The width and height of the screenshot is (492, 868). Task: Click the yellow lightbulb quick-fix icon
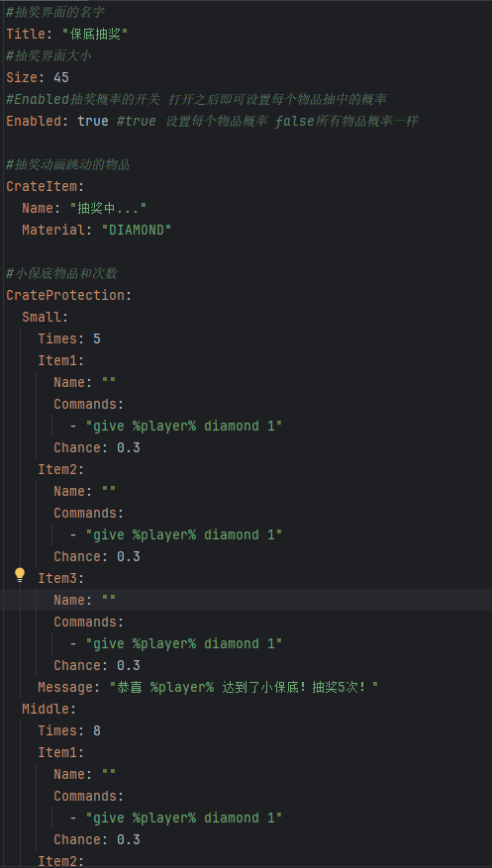click(20, 575)
